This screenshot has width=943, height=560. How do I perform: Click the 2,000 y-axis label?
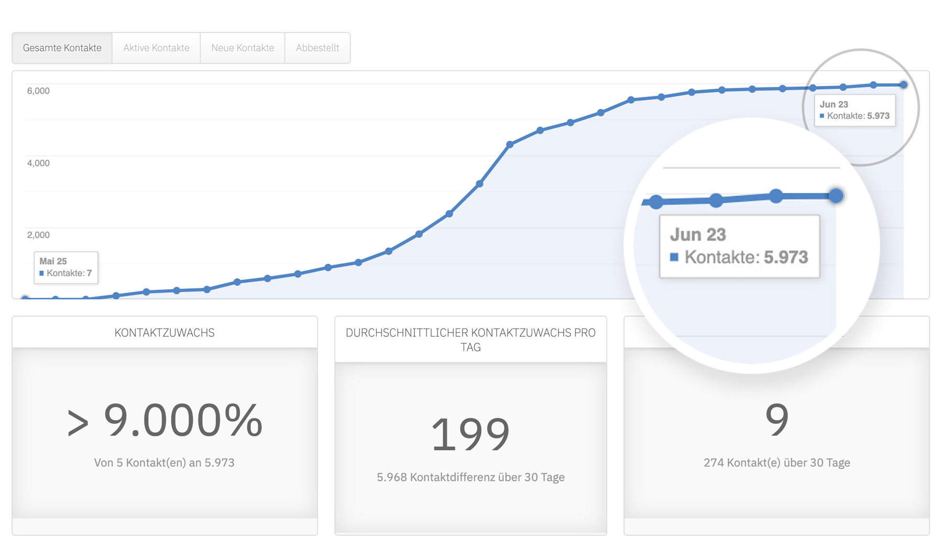pyautogui.click(x=38, y=235)
